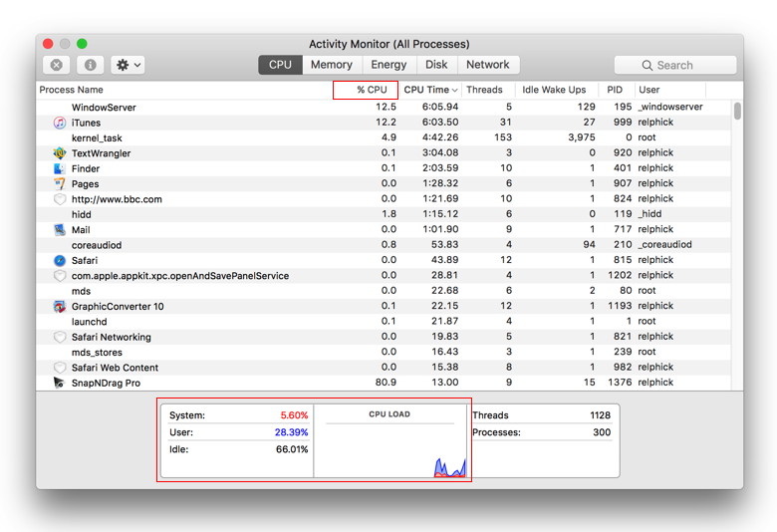Open the Network tab

[x=487, y=65]
